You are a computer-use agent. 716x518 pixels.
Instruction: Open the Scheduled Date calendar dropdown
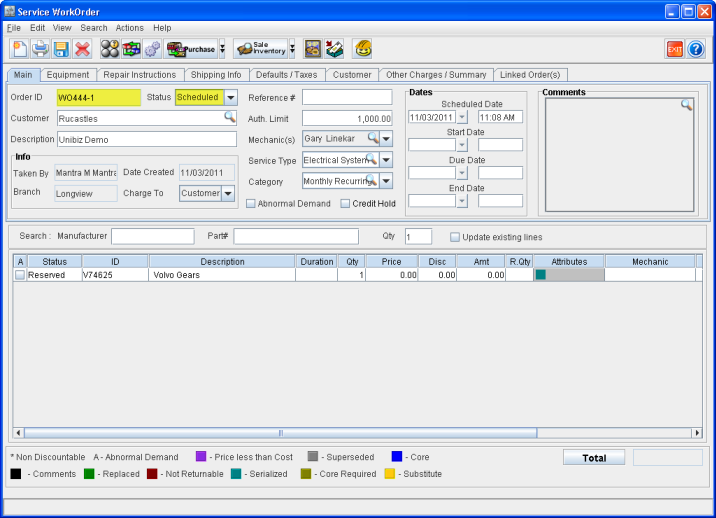click(x=462, y=117)
